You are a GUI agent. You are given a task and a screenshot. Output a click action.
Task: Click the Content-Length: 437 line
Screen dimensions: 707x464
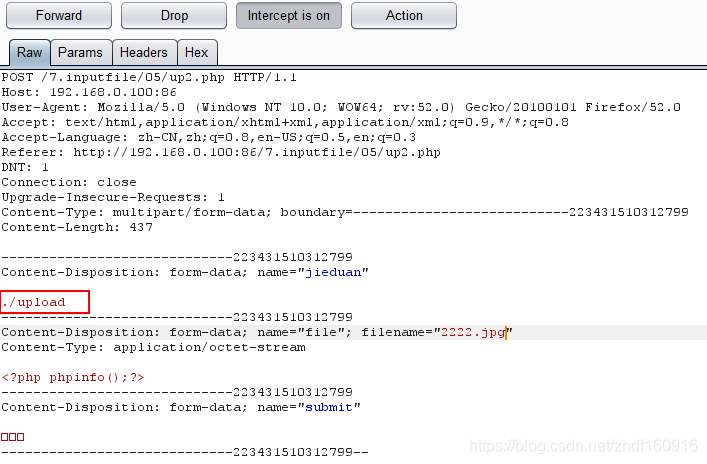pos(75,227)
